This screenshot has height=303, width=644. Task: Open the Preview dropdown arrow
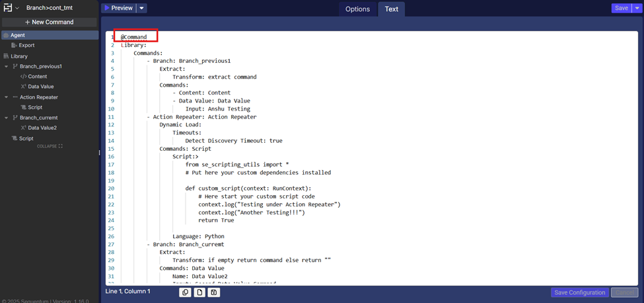(x=142, y=8)
